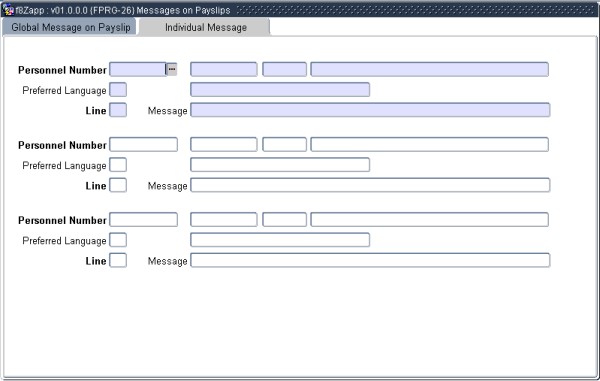Click the first Message label

pos(168,111)
